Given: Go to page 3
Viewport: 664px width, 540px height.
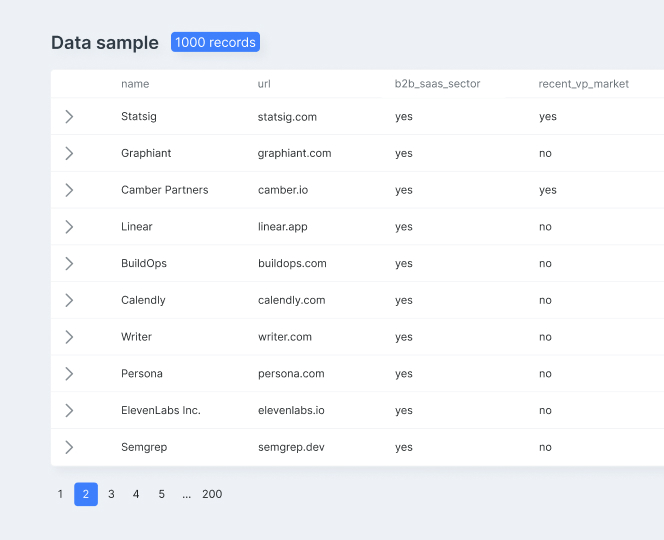Looking at the screenshot, I should (111, 494).
